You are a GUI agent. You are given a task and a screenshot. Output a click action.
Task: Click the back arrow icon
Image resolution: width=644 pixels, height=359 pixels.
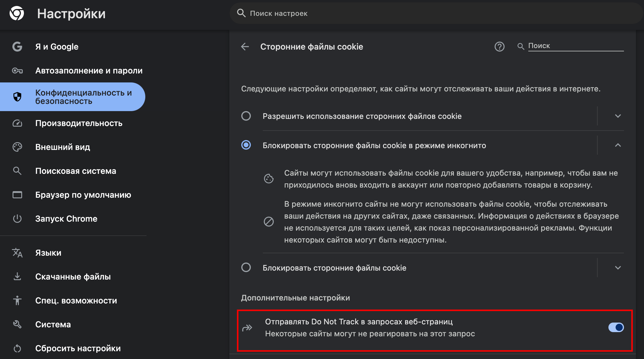coord(245,47)
